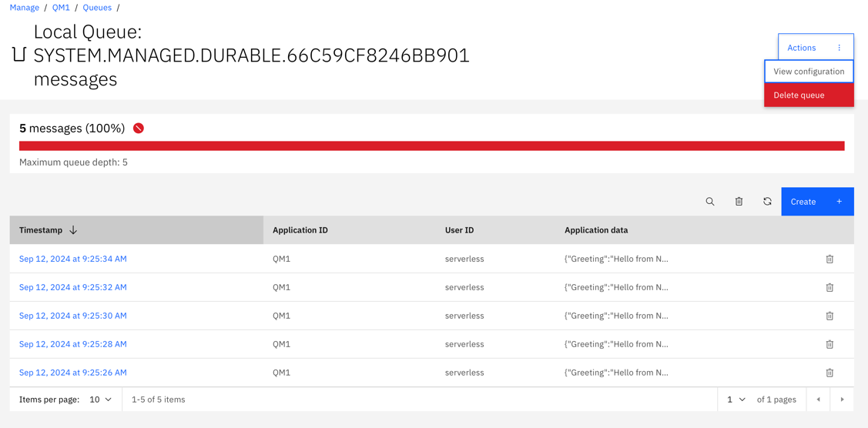The height and width of the screenshot is (428, 868).
Task: Delete the 9:25:26 AM message with trash icon
Action: coord(829,373)
